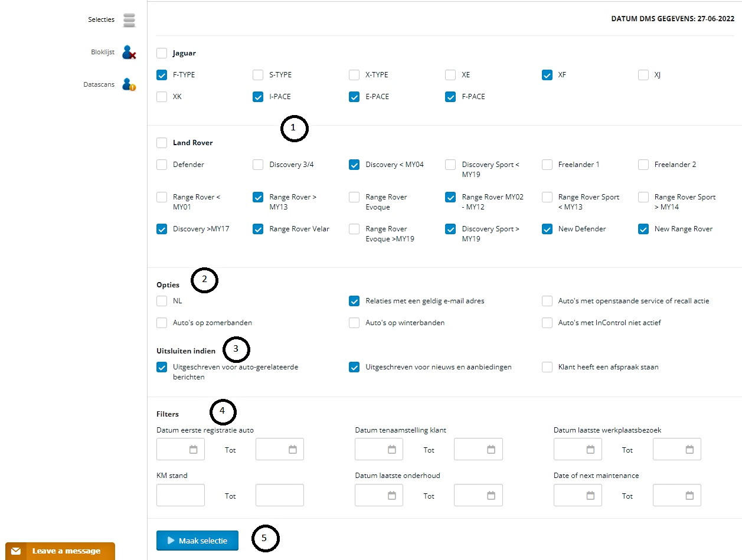This screenshot has height=560, width=742.
Task: Click the envelope icon on Leave a message bar
Action: (x=15, y=551)
